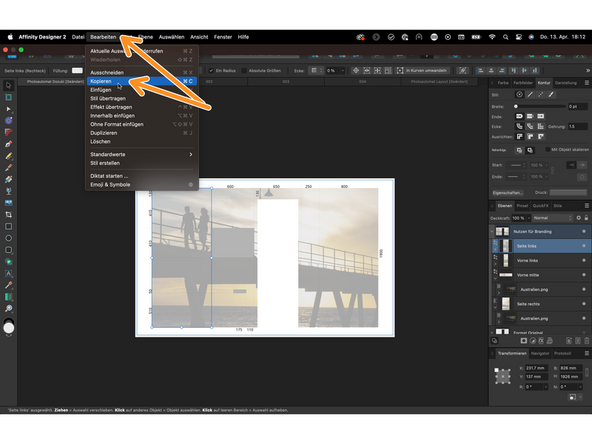Viewport: 592px width, 444px height.
Task: Select the Ellipse shape tool
Action: point(8,238)
